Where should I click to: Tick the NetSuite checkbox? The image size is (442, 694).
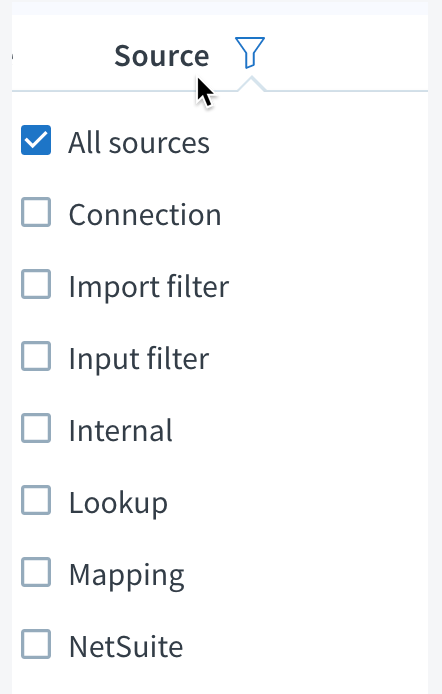36,644
